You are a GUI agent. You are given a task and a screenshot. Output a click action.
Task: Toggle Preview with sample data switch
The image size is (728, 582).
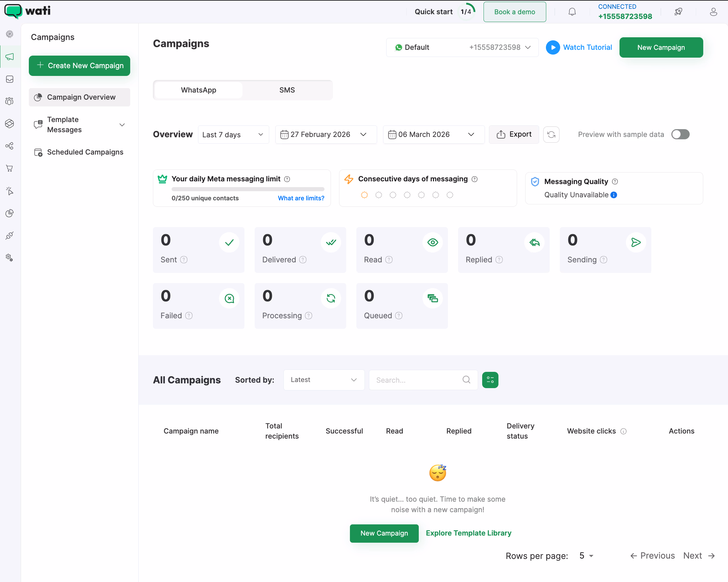[x=680, y=134]
